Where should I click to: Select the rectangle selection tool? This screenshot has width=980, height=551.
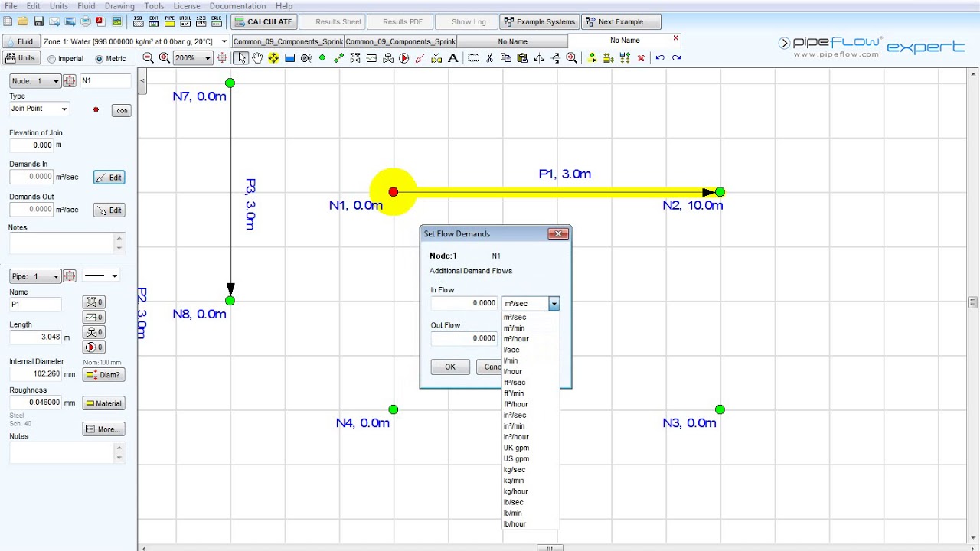tap(473, 58)
